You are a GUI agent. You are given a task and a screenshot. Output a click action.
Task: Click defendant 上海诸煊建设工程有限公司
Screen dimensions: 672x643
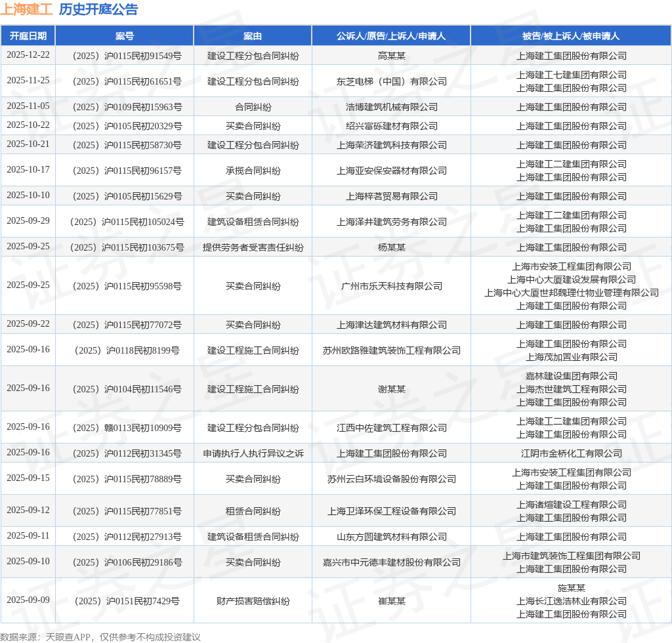(572, 505)
